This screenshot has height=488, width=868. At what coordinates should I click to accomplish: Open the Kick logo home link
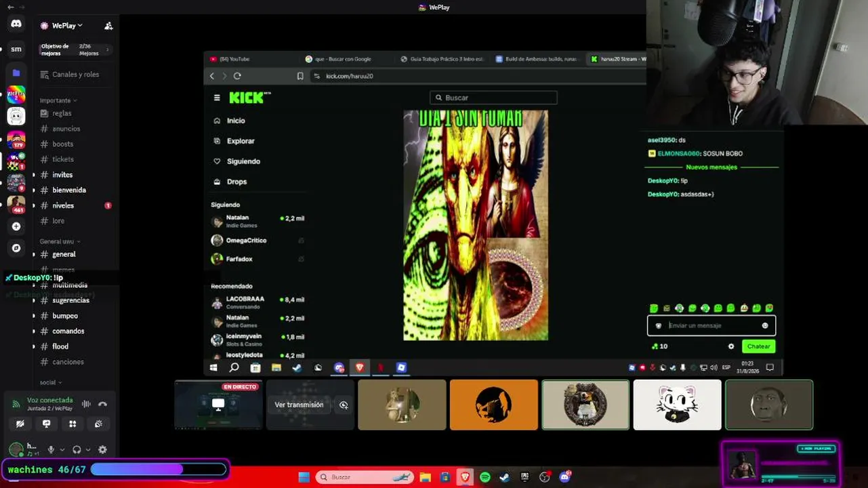pyautogui.click(x=249, y=98)
